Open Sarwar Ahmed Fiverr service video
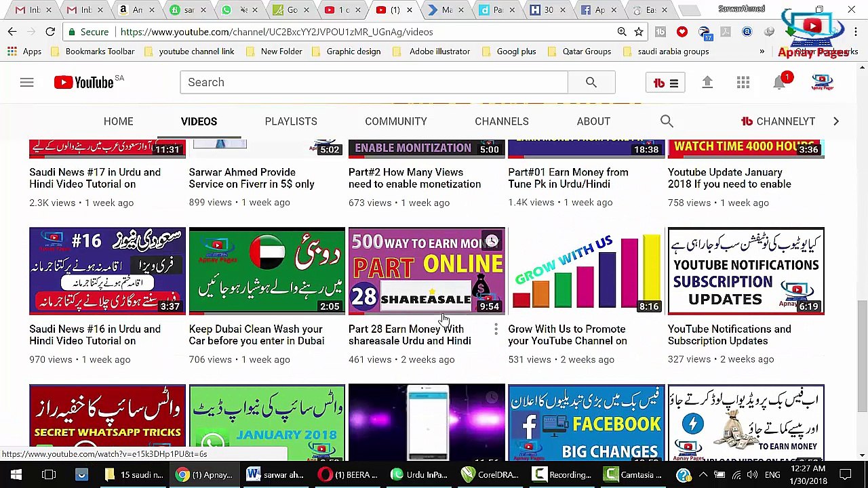 252,178
